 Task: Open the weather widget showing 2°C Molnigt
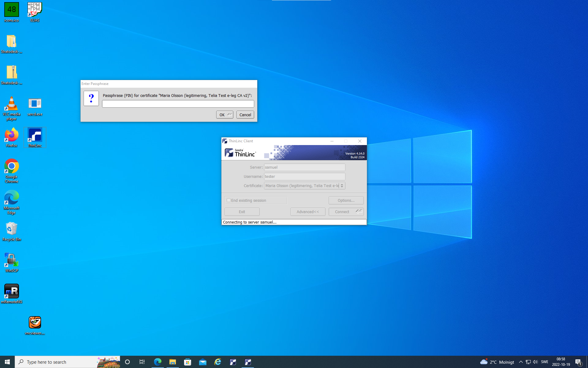pyautogui.click(x=497, y=362)
